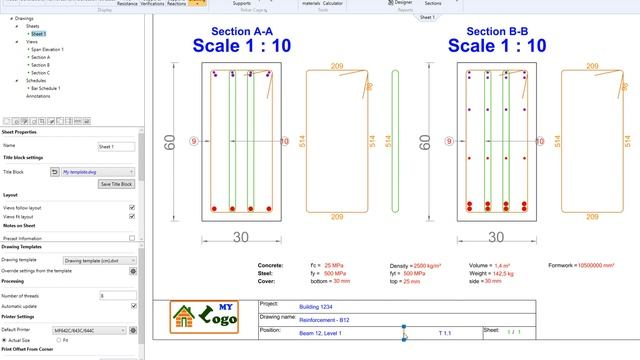Select Section A in the tree
Screen dimensions: 640x360
40,57
